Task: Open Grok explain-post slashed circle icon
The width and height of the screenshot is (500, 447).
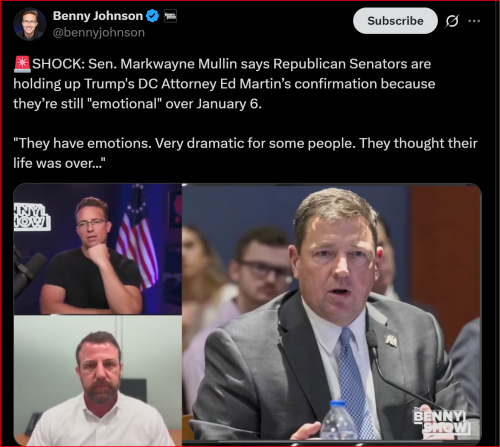Action: coord(452,21)
